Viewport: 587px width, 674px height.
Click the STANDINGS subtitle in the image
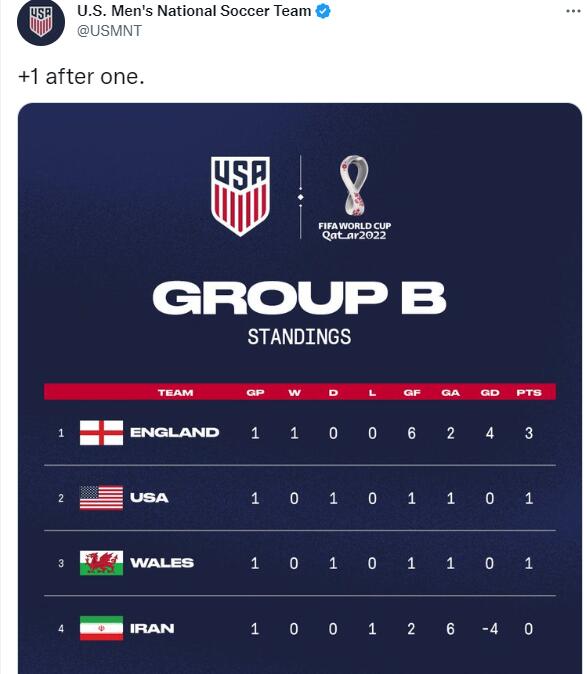pyautogui.click(x=300, y=337)
